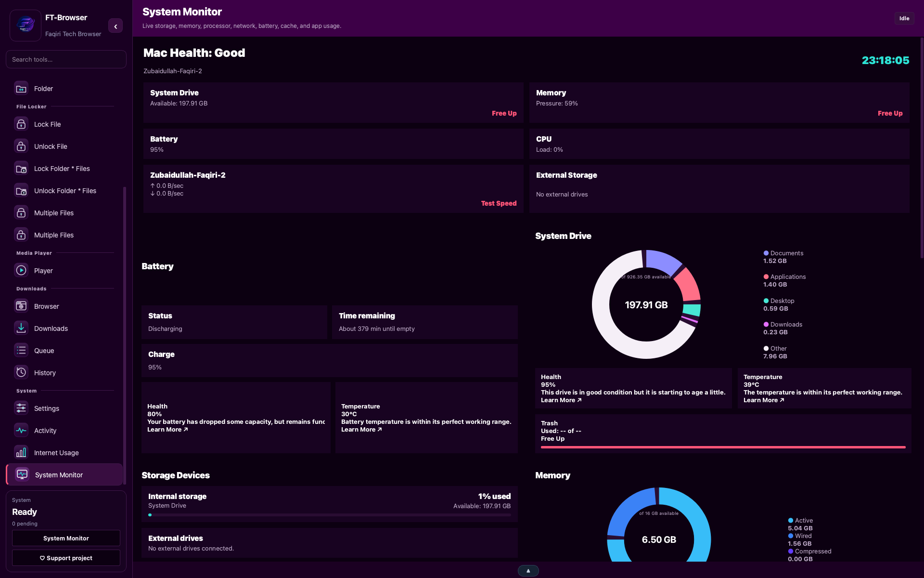
Task: Click the Trash usage red progress bar
Action: [723, 447]
